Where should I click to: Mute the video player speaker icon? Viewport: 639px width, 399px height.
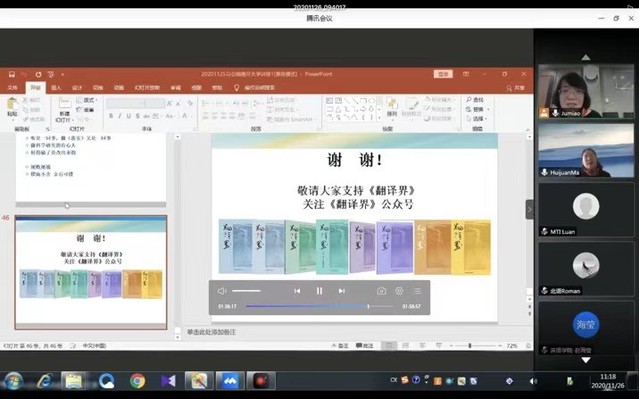(222, 291)
